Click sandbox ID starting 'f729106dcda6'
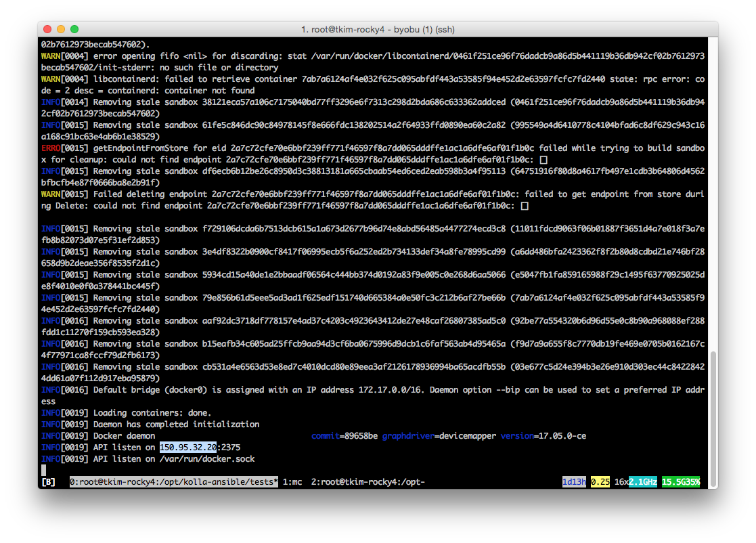This screenshot has height=543, width=756. [x=354, y=229]
